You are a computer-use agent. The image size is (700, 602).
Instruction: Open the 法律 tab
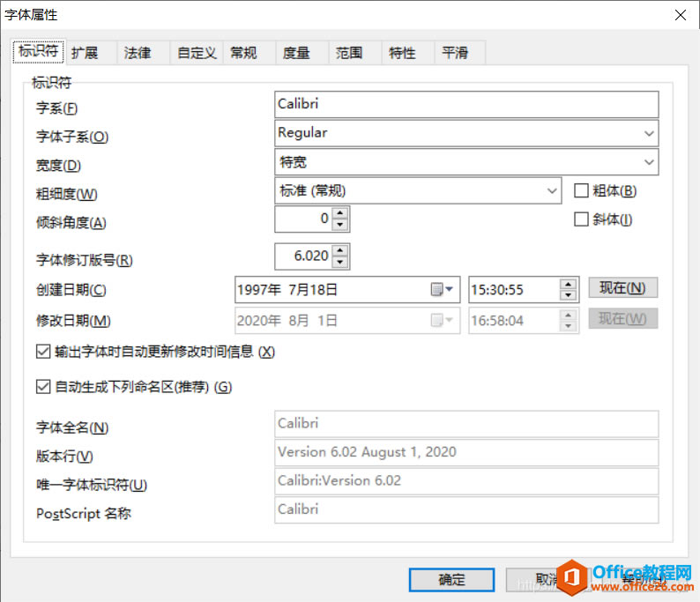click(x=144, y=53)
